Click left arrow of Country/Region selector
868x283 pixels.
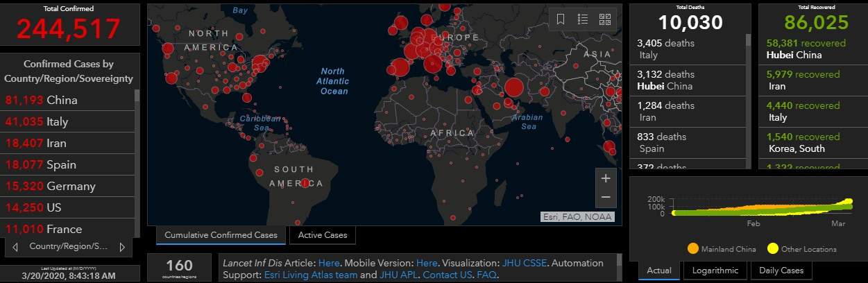click(15, 247)
